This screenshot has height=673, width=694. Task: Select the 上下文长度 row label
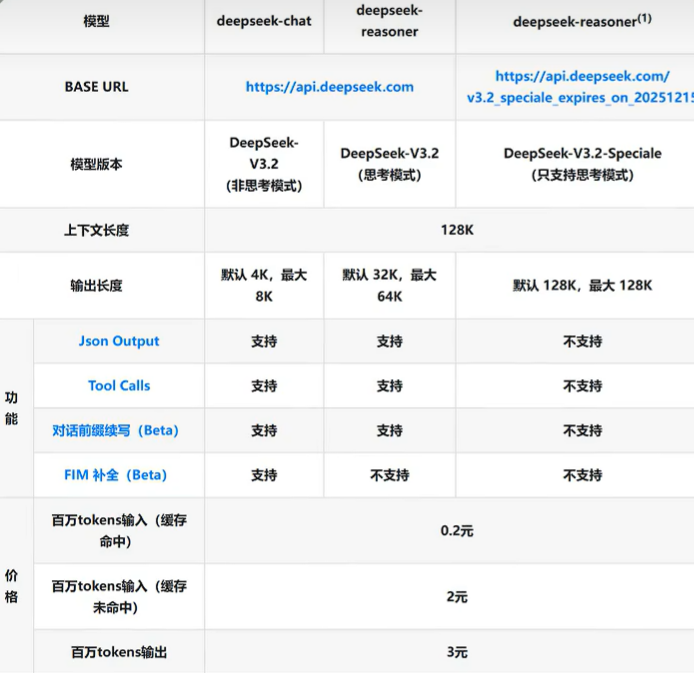[x=96, y=230]
